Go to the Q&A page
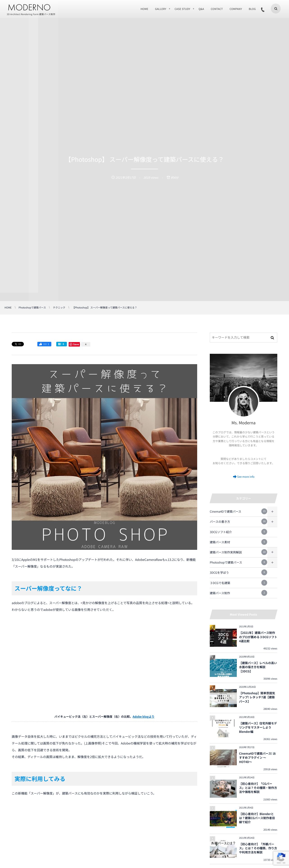Viewport: 289px width, 868px height. coord(201,9)
